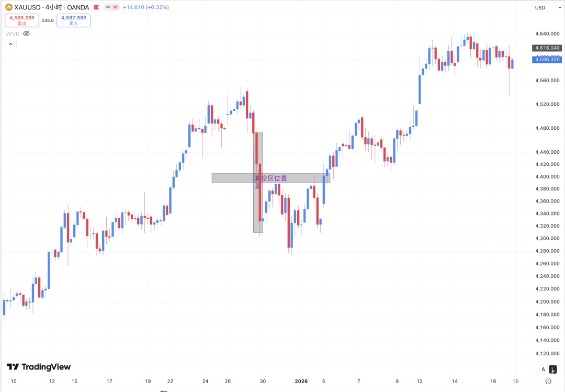The width and height of the screenshot is (565, 392).
Task: Toggle auto scale "A" button
Action: coord(543,369)
